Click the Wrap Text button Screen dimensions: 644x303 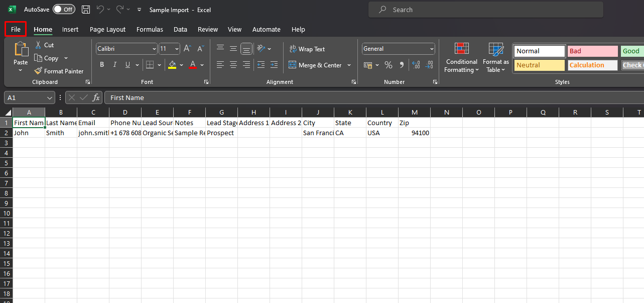[307, 49]
